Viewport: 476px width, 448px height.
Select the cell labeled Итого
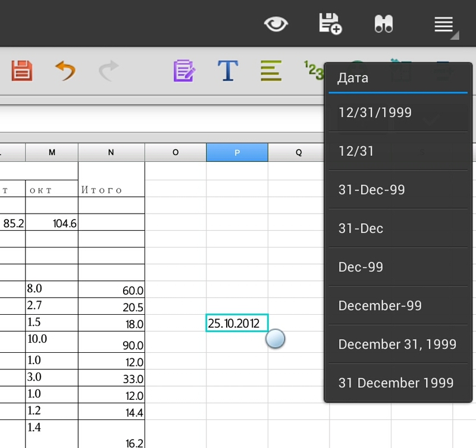111,180
